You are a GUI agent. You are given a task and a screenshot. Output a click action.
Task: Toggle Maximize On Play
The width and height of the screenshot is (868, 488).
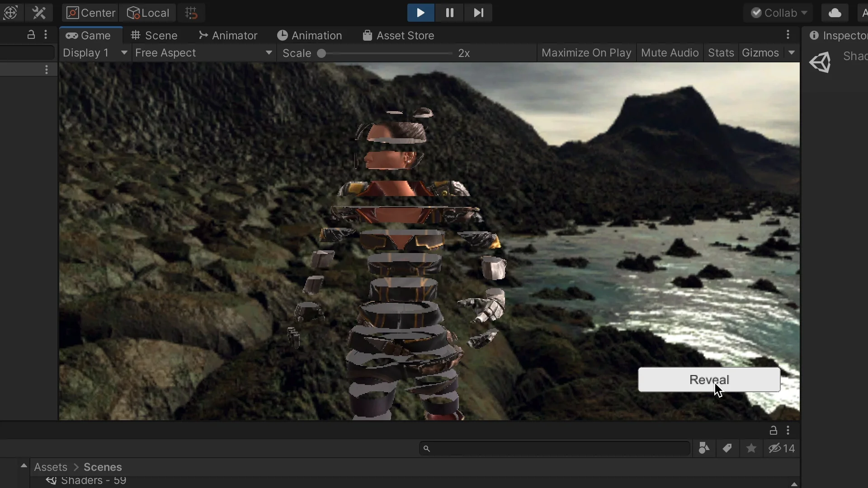click(586, 53)
